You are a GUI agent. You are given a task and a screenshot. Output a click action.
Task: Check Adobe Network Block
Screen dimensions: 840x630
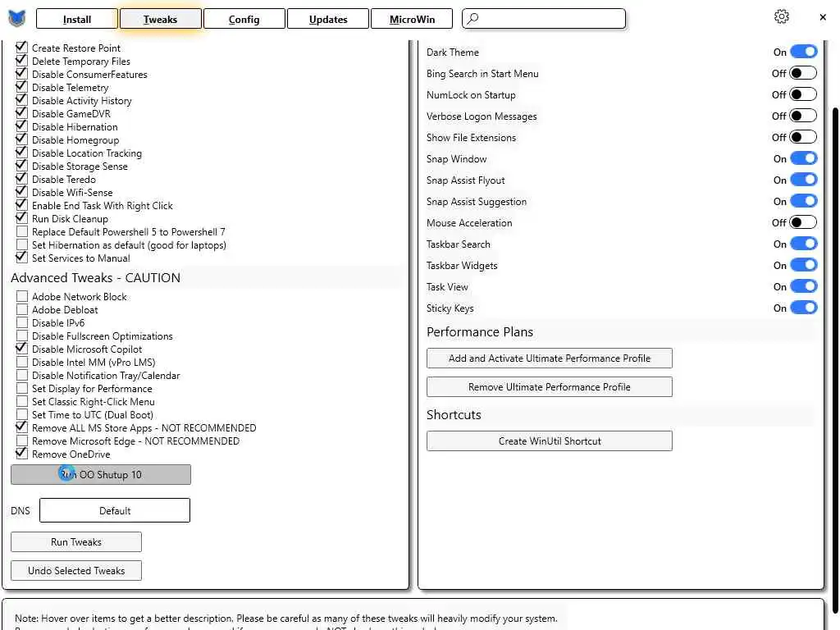(21, 296)
